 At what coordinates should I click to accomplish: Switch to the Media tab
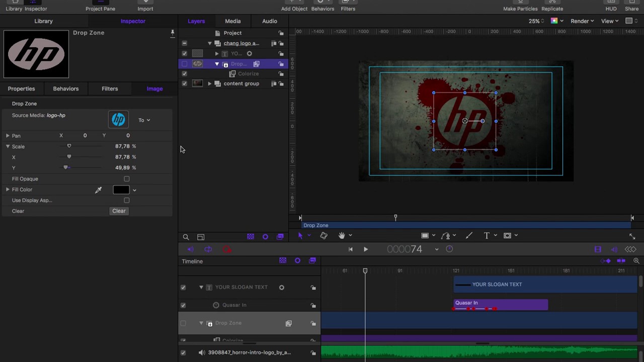232,21
